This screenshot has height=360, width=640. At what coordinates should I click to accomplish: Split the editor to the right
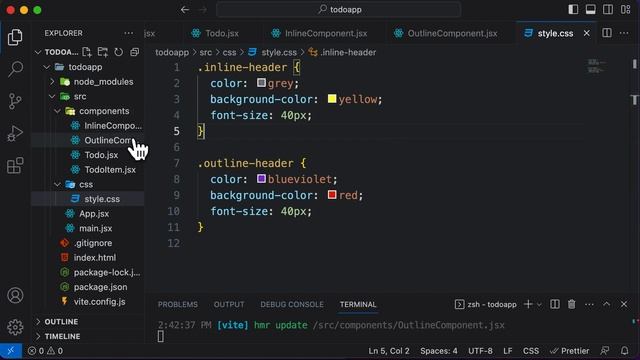click(607, 33)
